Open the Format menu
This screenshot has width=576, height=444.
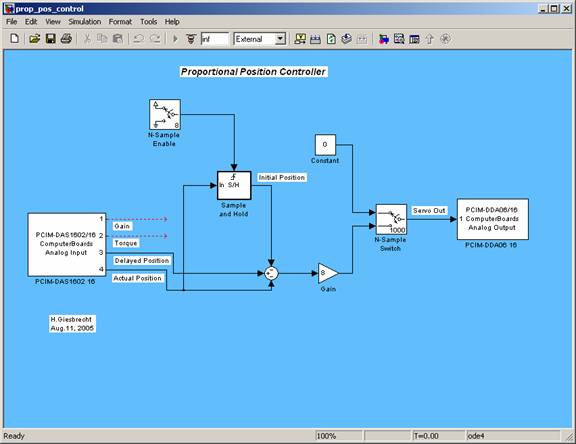coord(120,22)
